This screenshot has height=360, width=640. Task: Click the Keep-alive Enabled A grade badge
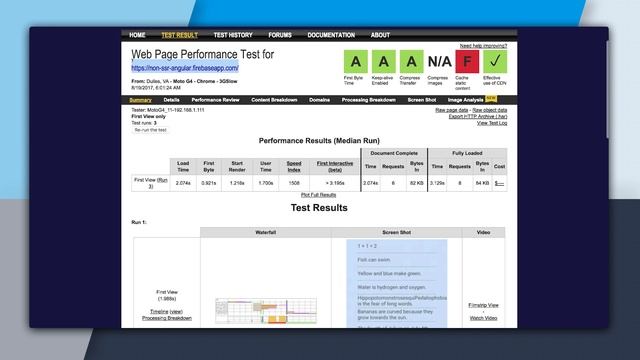pyautogui.click(x=383, y=62)
